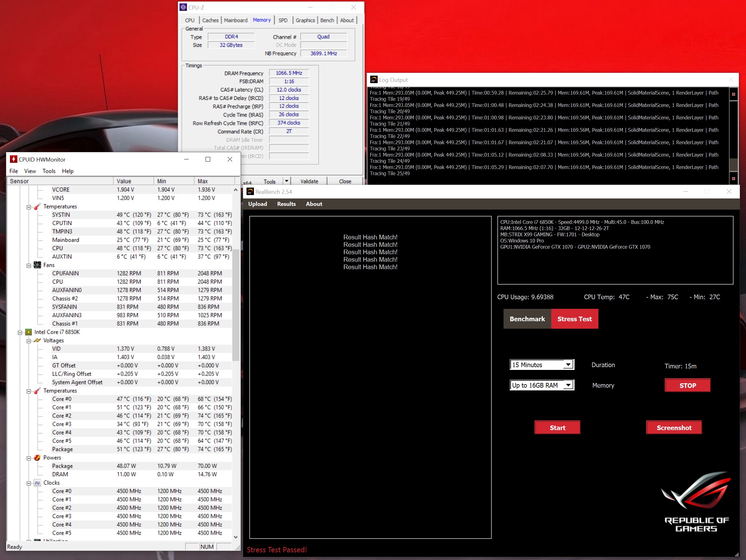This screenshot has width=746, height=560.
Task: Open the Up to 16GB RAM dropdown
Action: [568, 385]
